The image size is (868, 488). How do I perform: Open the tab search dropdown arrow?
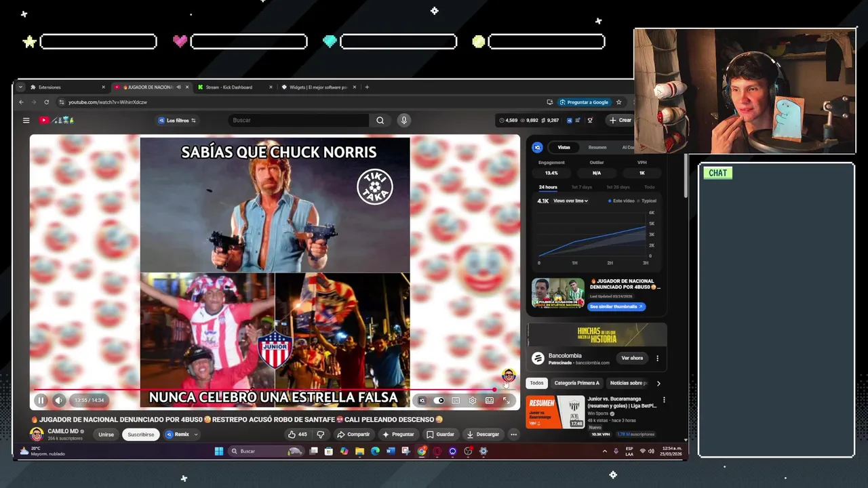pos(20,87)
